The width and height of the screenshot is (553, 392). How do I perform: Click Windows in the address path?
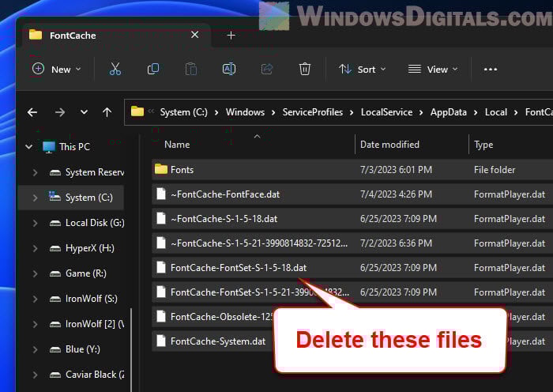(x=245, y=112)
